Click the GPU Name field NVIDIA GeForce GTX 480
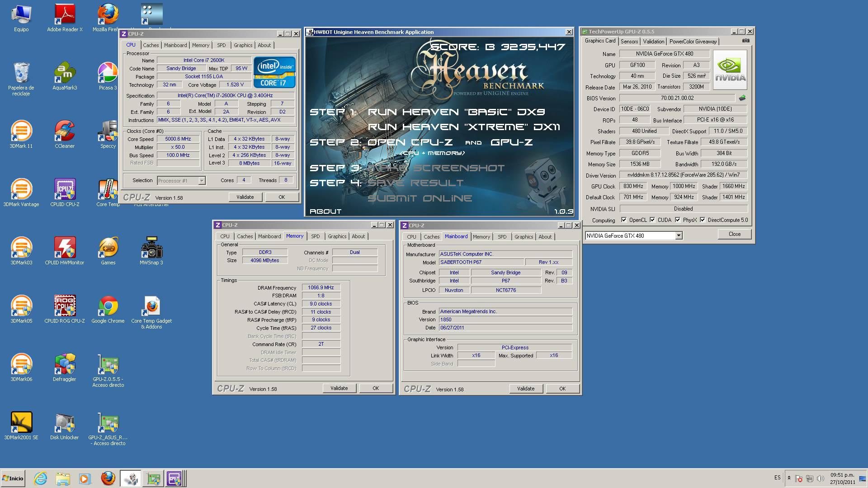This screenshot has width=868, height=488. coord(664,54)
